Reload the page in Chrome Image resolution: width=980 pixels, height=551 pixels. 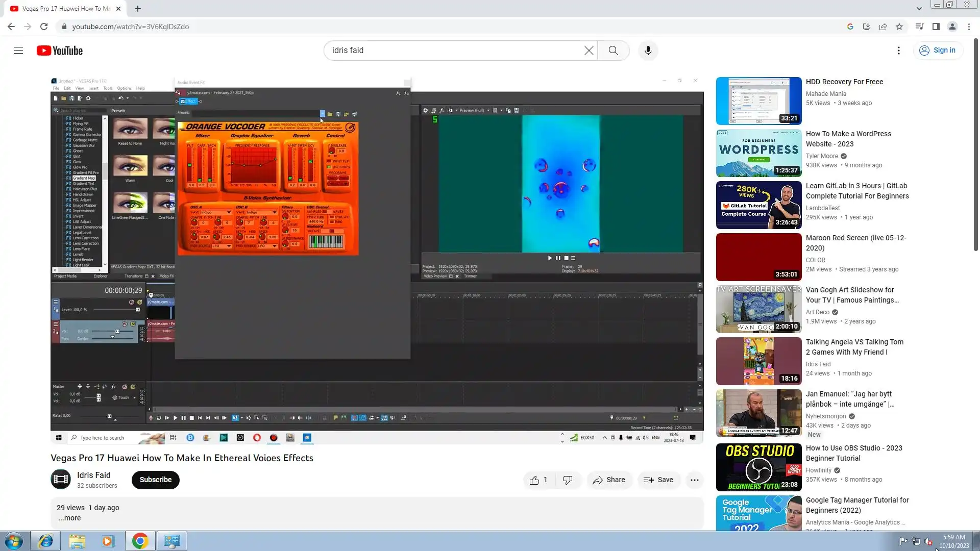point(44,27)
